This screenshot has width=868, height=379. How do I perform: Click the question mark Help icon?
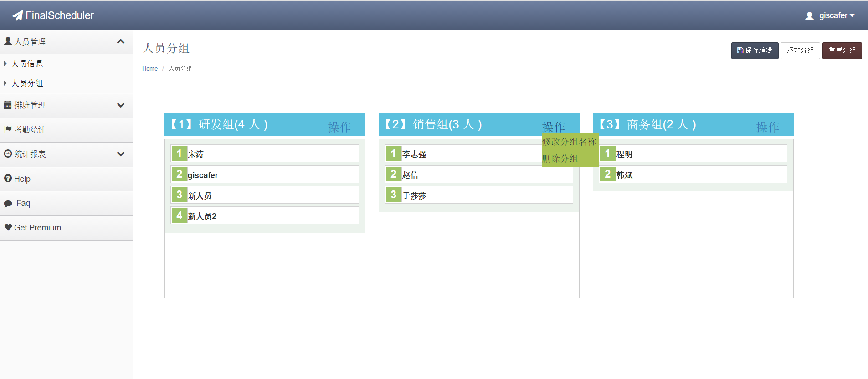[8, 179]
